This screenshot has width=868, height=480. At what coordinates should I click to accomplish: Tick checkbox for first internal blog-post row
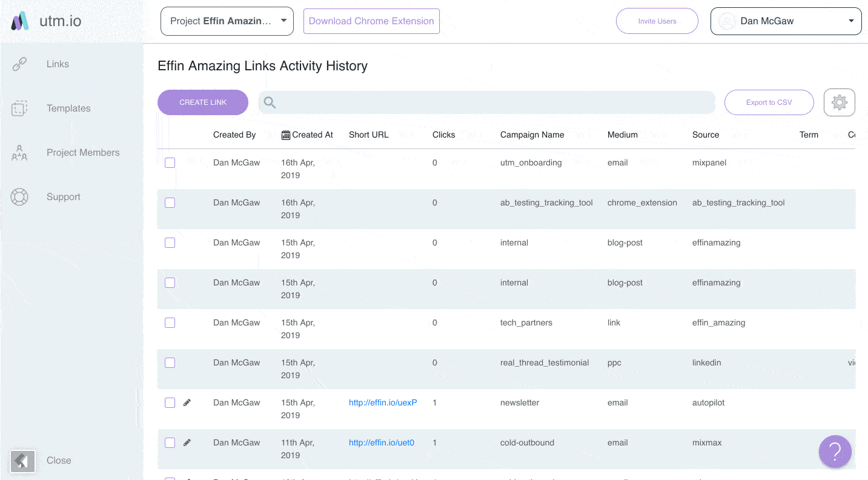tap(170, 243)
